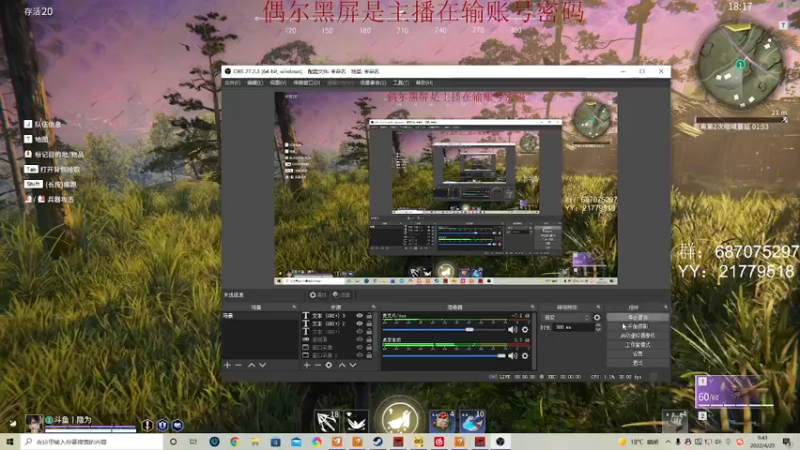800x450 pixels.
Task: Pop out the 控件 controls dock panel
Action: click(665, 307)
